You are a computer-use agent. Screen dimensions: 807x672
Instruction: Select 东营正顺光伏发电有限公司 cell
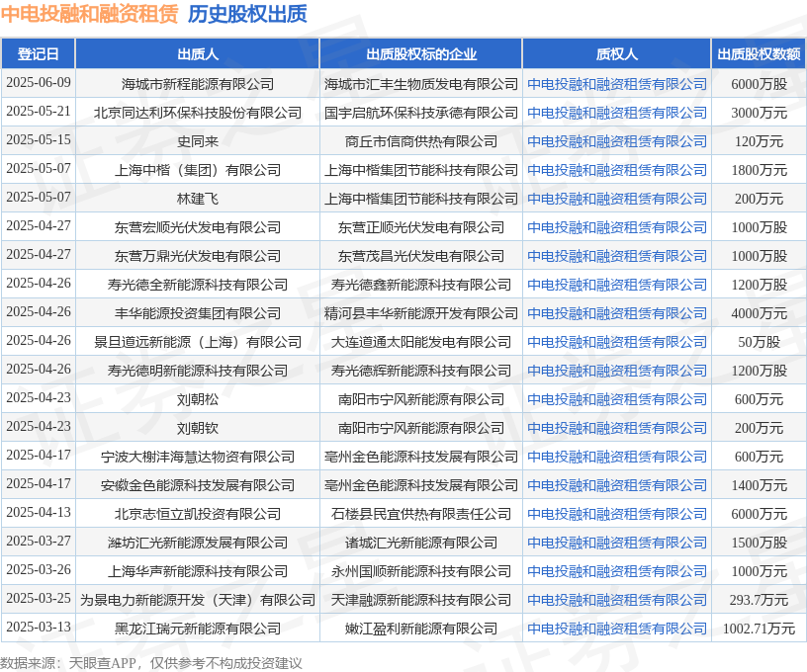[421, 227]
